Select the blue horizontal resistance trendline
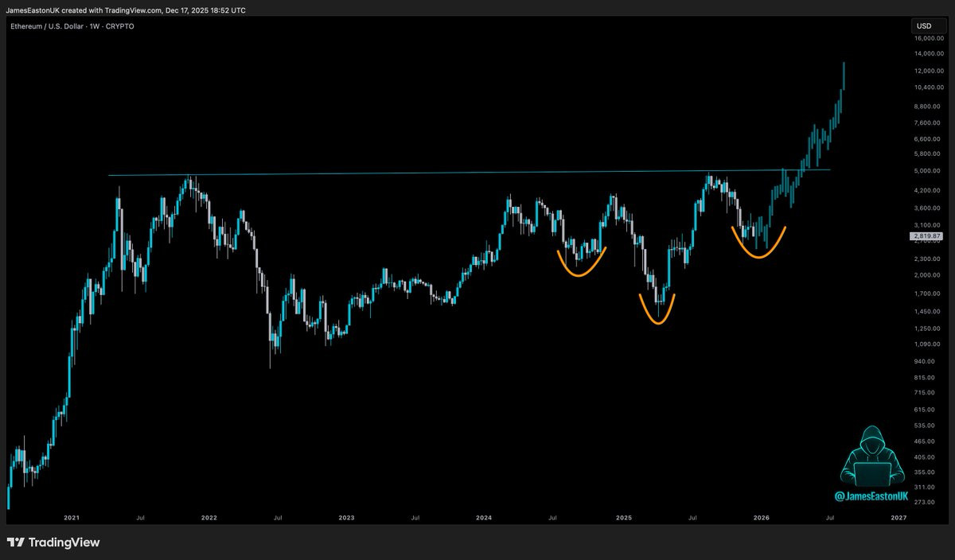The height and width of the screenshot is (560, 955). coord(470,172)
